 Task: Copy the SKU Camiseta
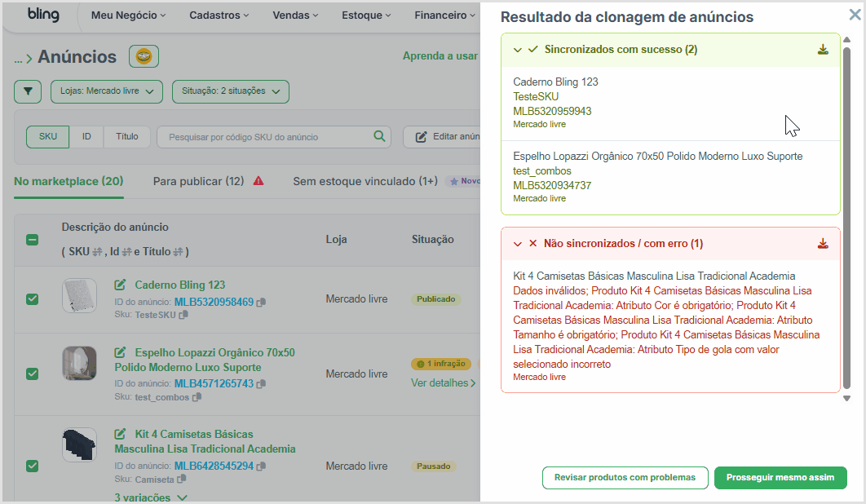pyautogui.click(x=182, y=480)
